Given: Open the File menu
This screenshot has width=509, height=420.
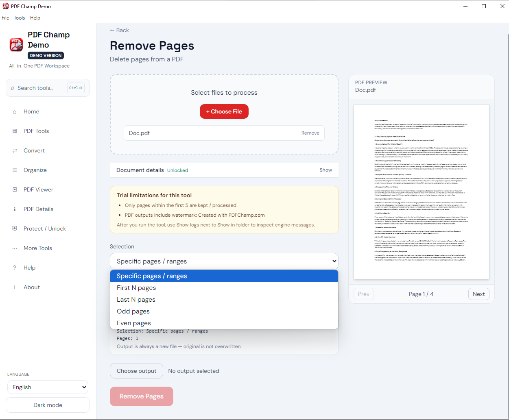Looking at the screenshot, I should pyautogui.click(x=5, y=18).
